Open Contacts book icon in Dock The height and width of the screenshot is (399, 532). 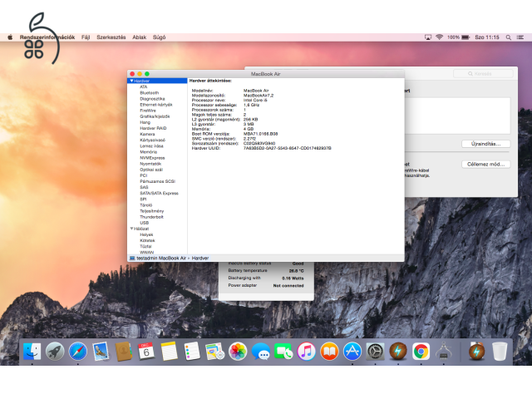point(124,351)
